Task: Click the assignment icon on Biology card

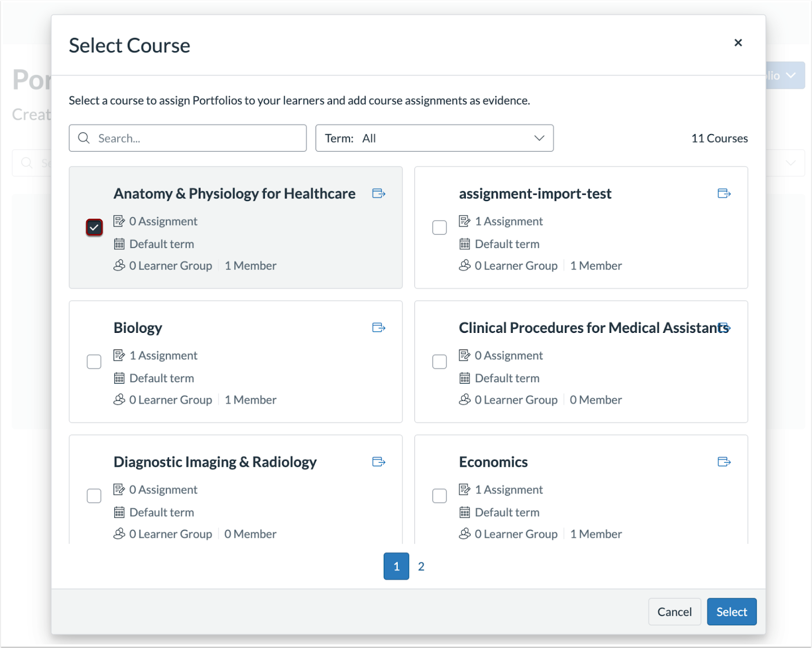Action: click(120, 355)
